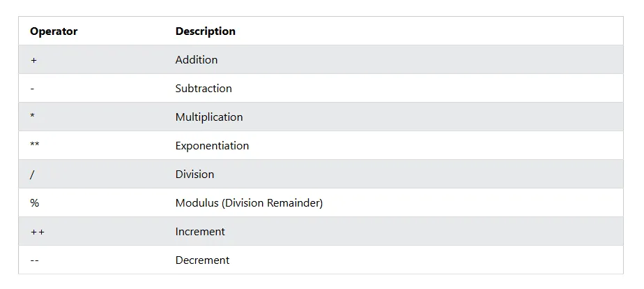Click the single plus operator symbol
Viewport: 644px width, 289px height.
(33, 60)
